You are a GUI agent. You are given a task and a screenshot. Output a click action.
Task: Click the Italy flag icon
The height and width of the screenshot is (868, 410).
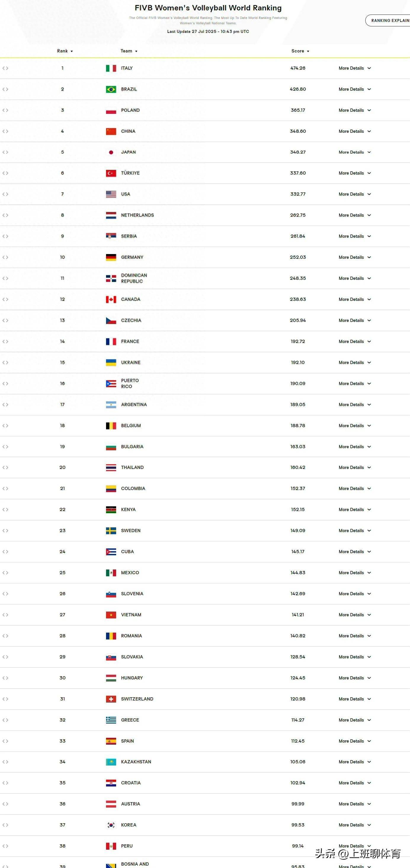111,68
